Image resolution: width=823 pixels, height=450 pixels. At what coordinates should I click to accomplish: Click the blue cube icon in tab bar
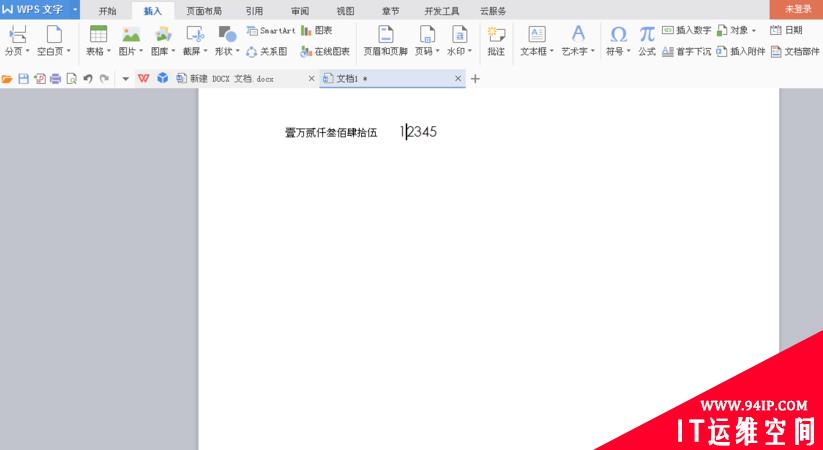pos(163,78)
